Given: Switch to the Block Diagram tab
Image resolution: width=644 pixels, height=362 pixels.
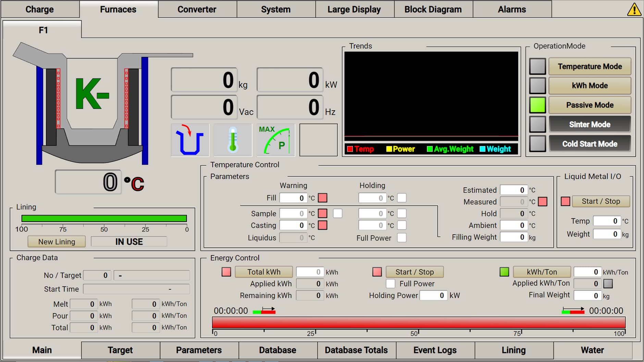Looking at the screenshot, I should tap(433, 9).
